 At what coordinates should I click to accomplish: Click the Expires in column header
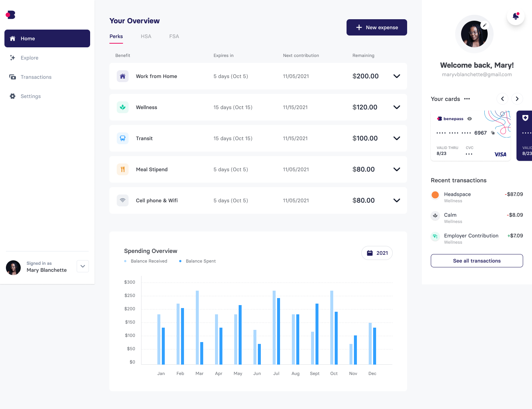point(224,55)
